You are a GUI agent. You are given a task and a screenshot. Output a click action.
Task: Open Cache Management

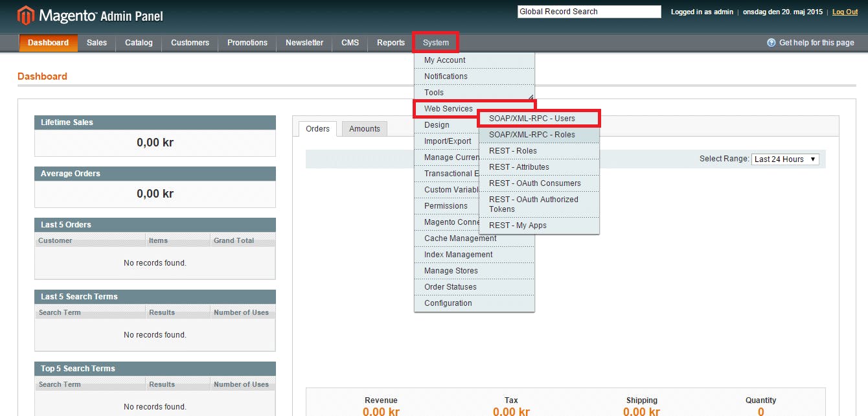[x=475, y=238]
